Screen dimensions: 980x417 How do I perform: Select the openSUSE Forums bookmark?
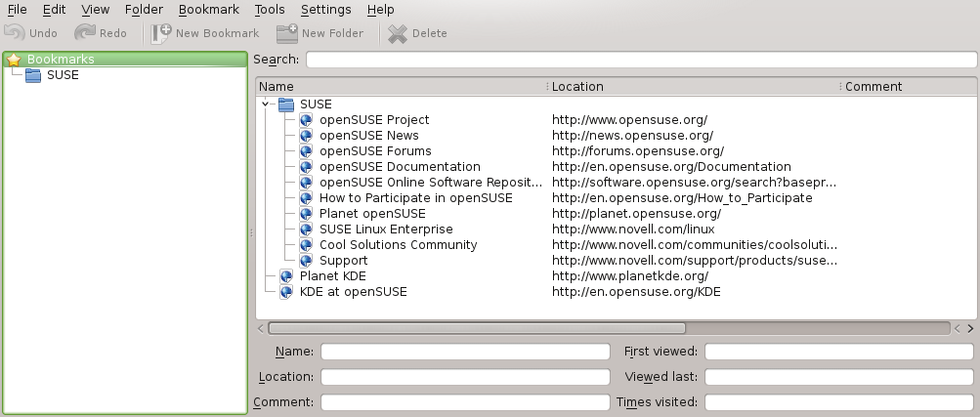coord(375,151)
